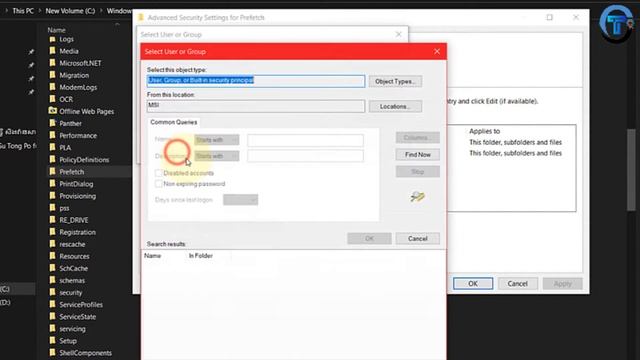
Task: Click Cancel in Select User or Group dialog
Action: 418,238
